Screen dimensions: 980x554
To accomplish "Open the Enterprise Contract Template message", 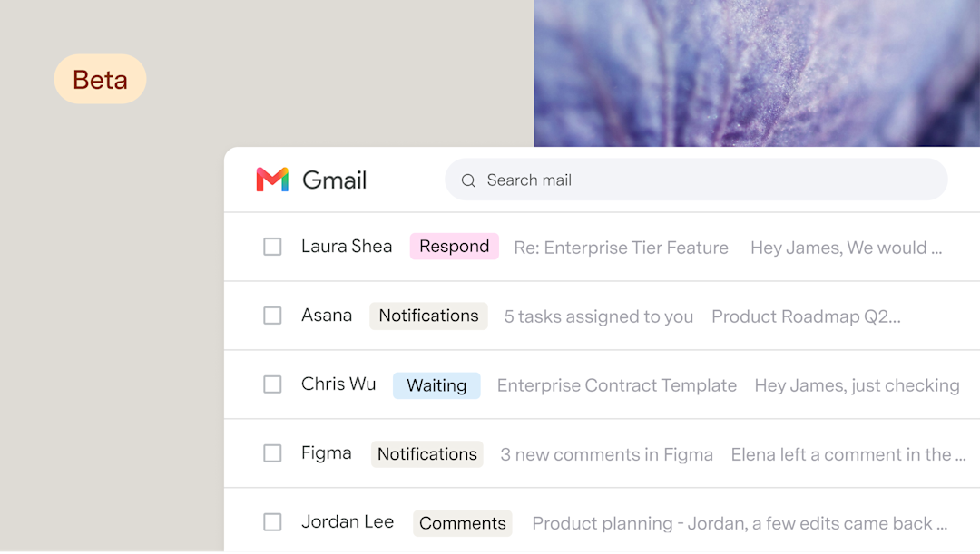I will pyautogui.click(x=617, y=385).
